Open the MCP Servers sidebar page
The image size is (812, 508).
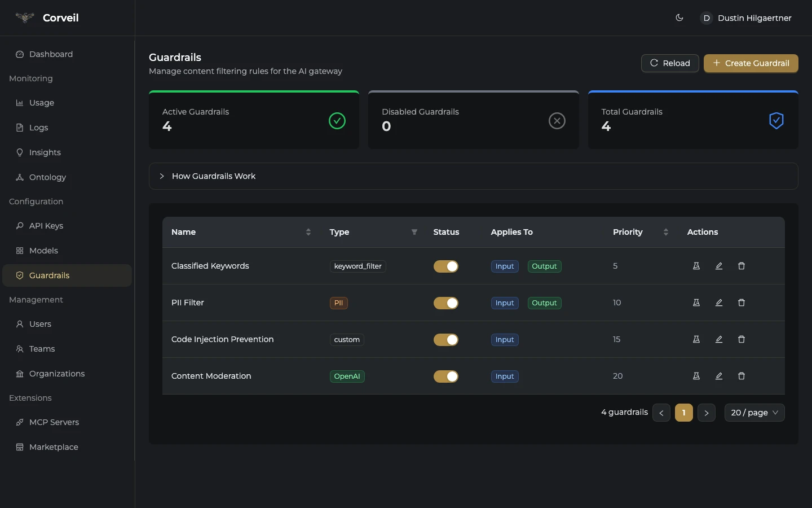click(x=54, y=422)
